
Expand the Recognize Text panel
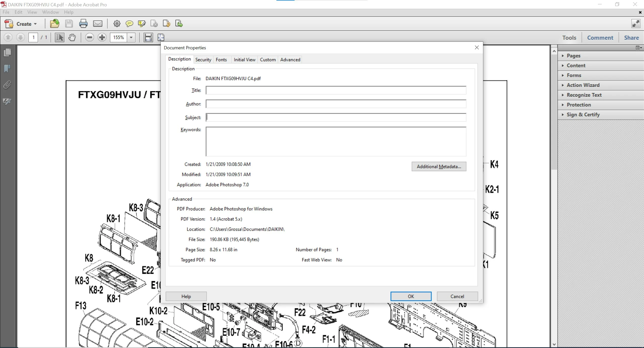click(x=584, y=95)
